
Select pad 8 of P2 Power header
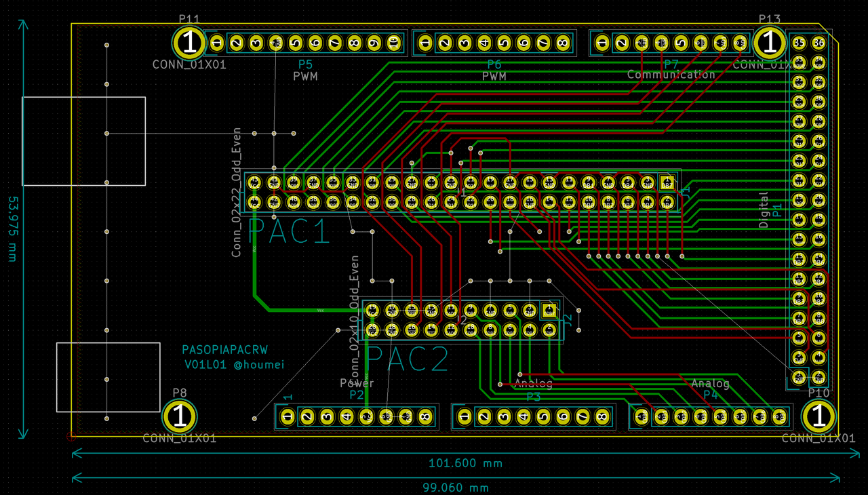pos(425,416)
